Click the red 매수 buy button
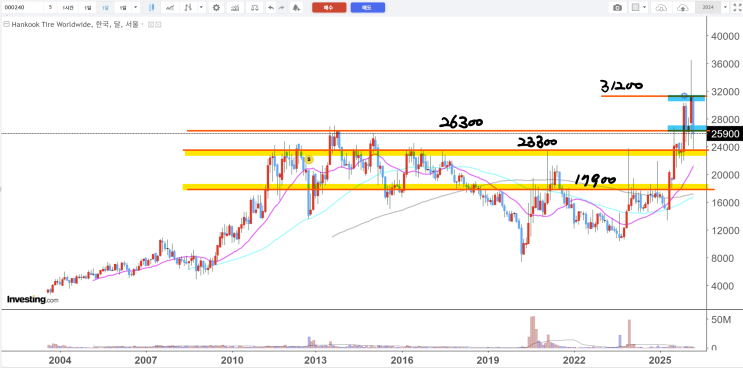The height and width of the screenshot is (368, 743). [x=329, y=8]
